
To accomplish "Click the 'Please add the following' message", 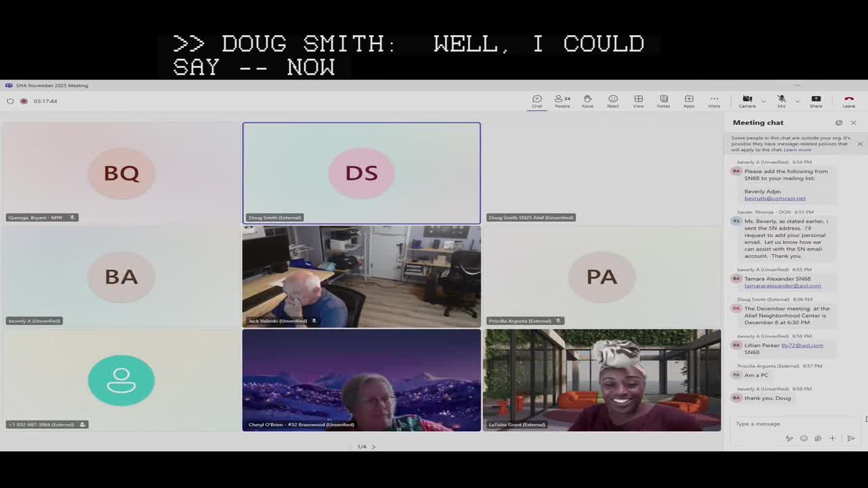I will pyautogui.click(x=787, y=185).
